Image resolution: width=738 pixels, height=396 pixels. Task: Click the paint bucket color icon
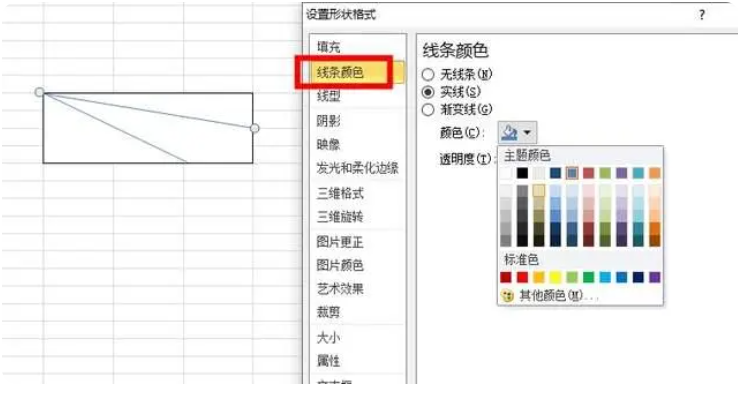tap(509, 133)
